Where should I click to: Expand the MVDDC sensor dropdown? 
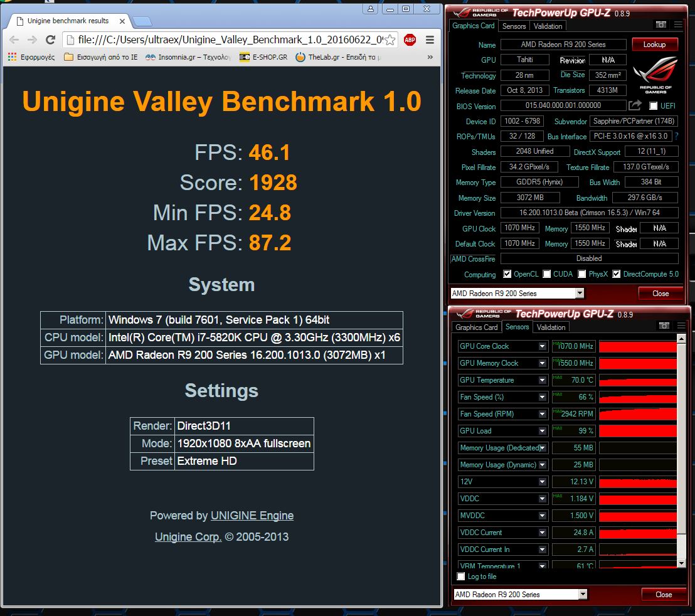point(542,516)
